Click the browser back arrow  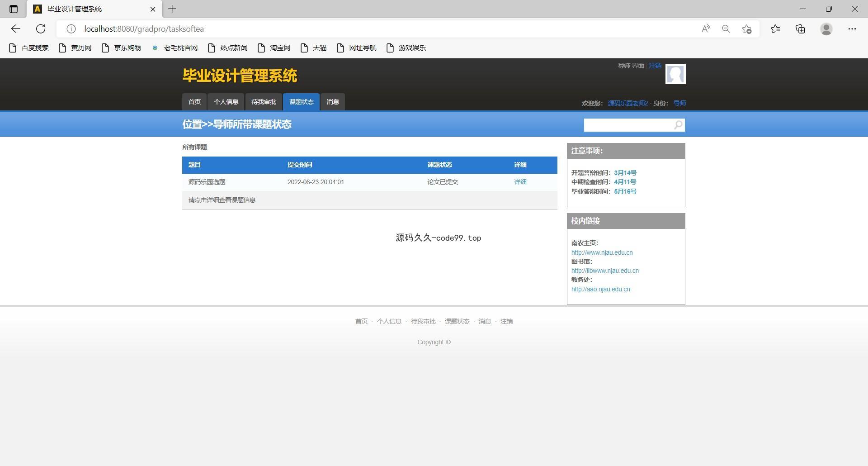(x=16, y=29)
